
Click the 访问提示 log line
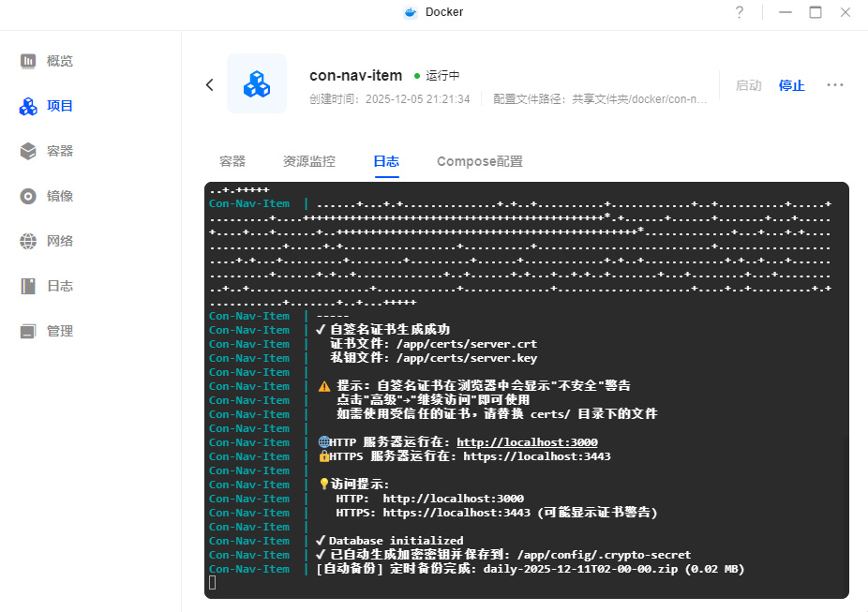pyautogui.click(x=354, y=485)
